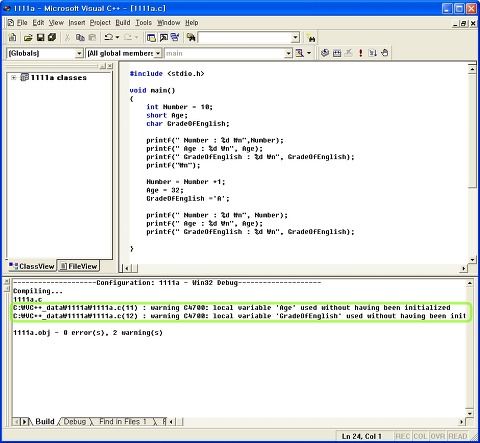
Task: Expand the main members dropdown
Action: point(288,53)
